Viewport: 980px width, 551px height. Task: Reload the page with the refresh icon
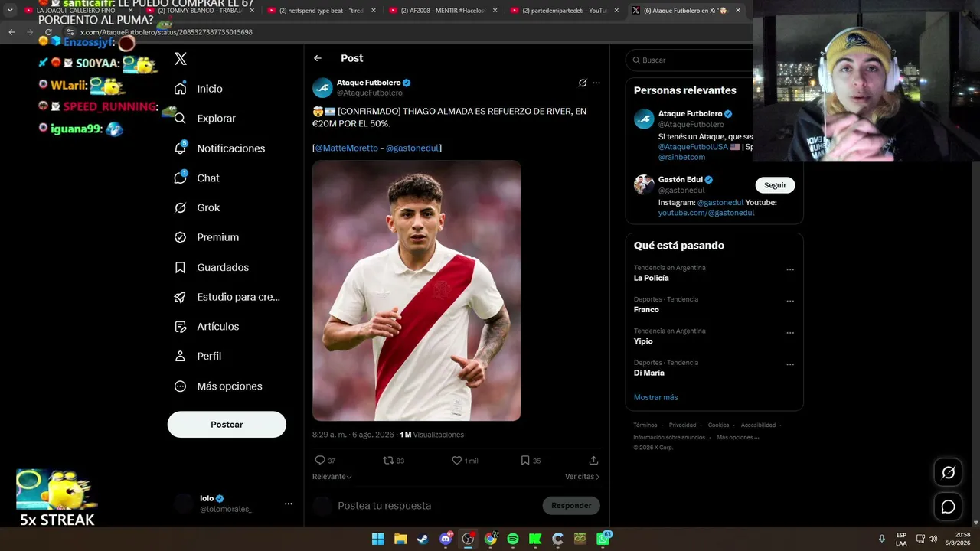pyautogui.click(x=48, y=32)
